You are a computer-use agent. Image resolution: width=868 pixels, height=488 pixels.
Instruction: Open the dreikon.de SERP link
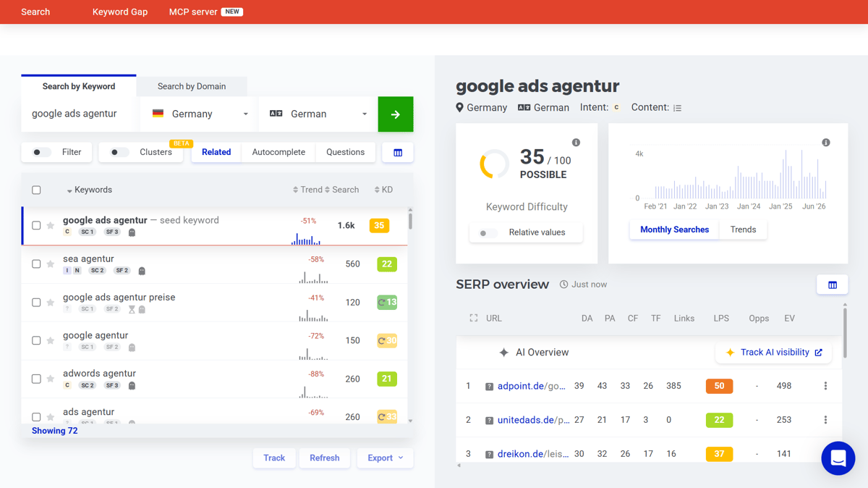click(532, 455)
